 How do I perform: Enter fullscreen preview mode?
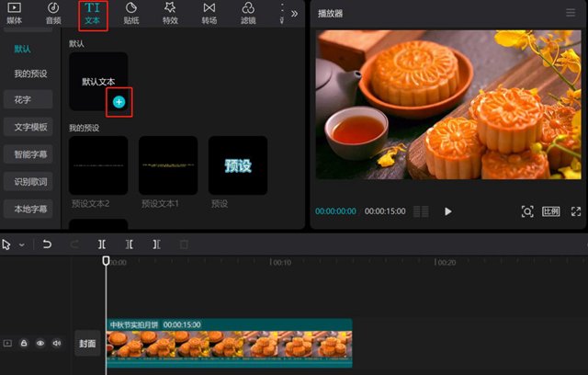[576, 211]
